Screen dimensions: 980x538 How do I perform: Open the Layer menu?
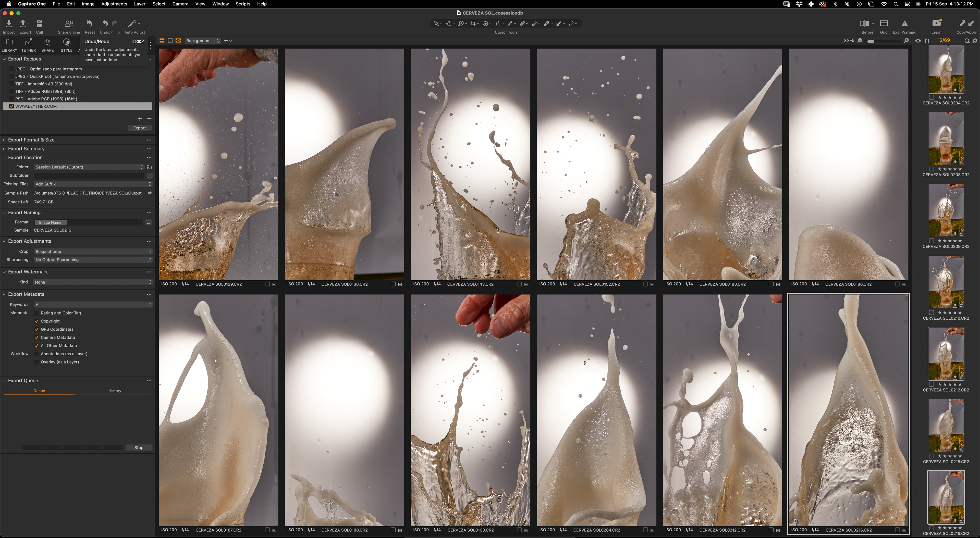tap(140, 4)
